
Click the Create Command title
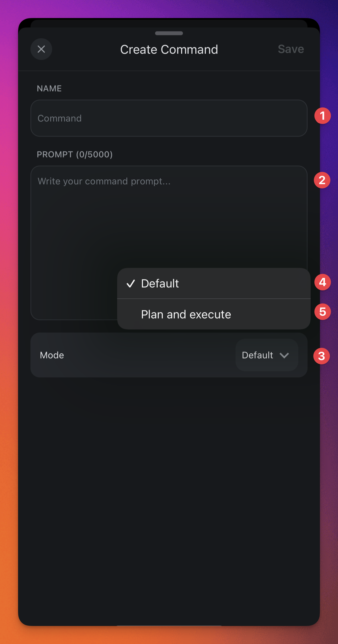pyautogui.click(x=169, y=49)
